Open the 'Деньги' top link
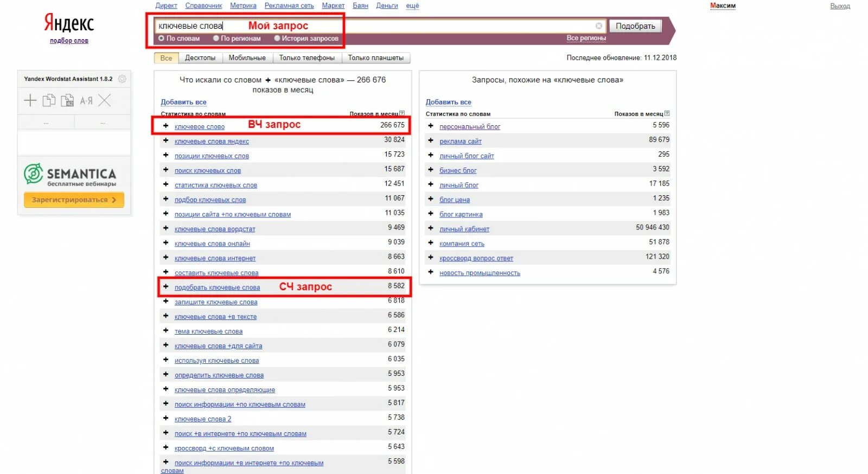This screenshot has height=474, width=868. pos(387,5)
